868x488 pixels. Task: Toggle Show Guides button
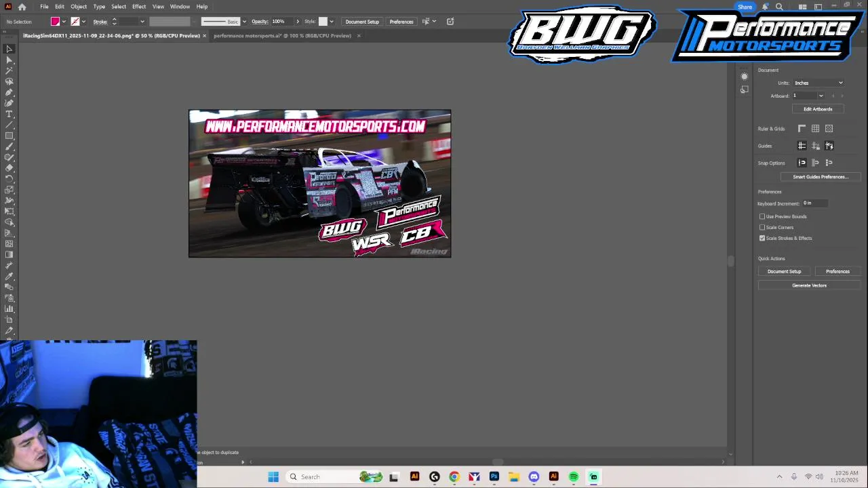tap(802, 146)
